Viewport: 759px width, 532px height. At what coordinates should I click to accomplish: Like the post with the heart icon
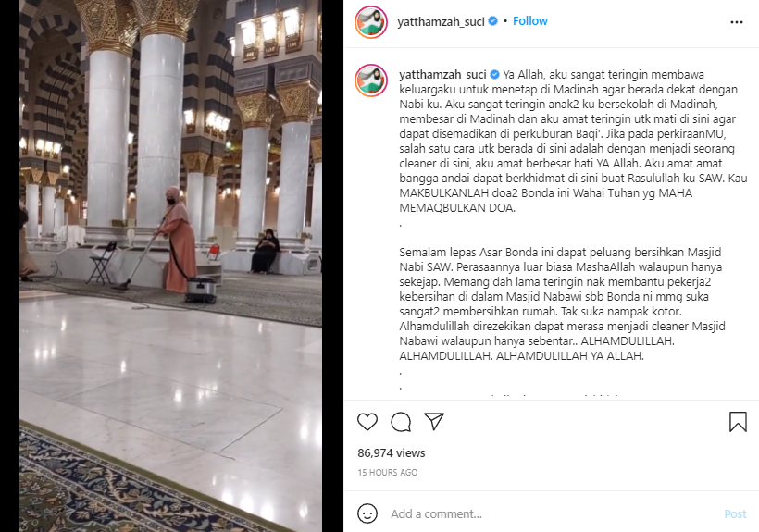367,422
